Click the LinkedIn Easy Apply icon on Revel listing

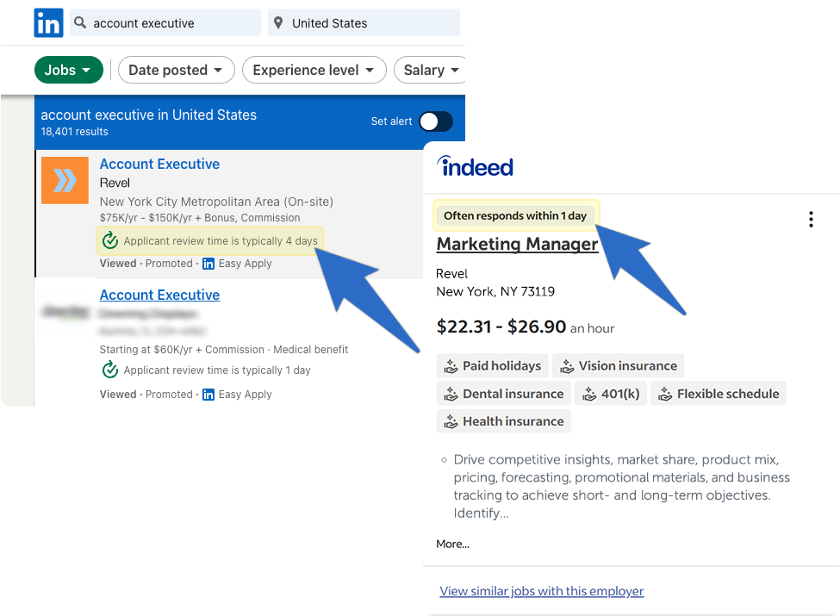coord(208,264)
